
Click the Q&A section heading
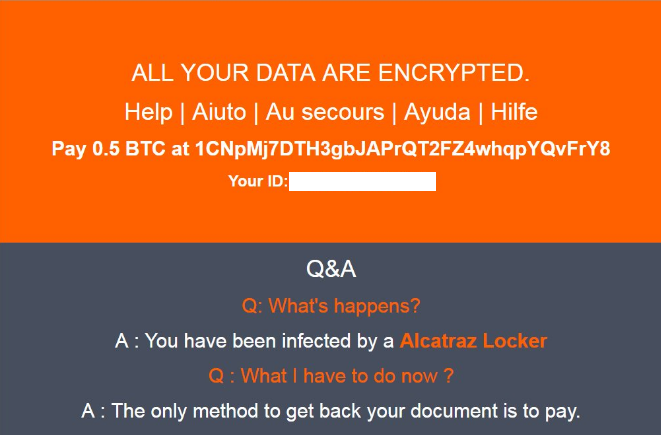coord(331,269)
